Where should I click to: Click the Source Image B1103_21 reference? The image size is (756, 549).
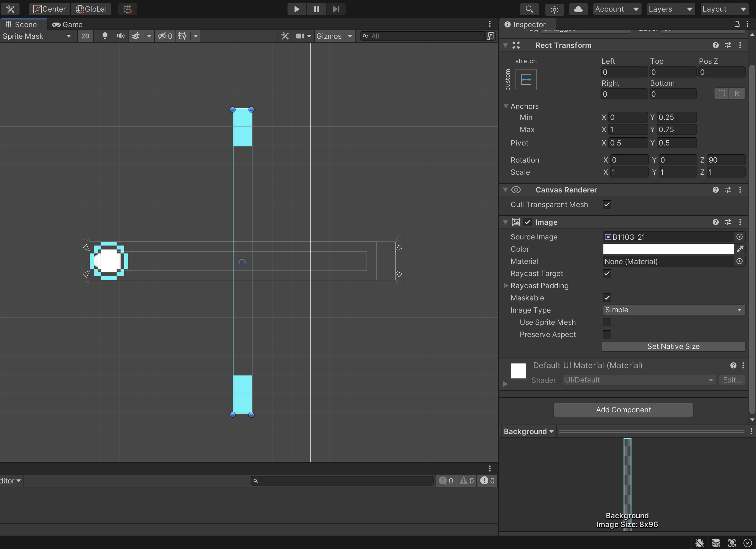(669, 237)
